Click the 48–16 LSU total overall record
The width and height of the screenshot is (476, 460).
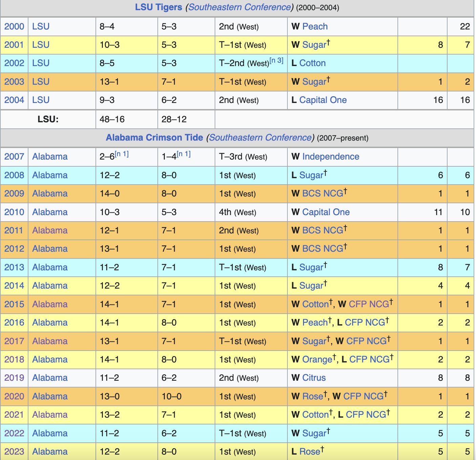pos(112,119)
